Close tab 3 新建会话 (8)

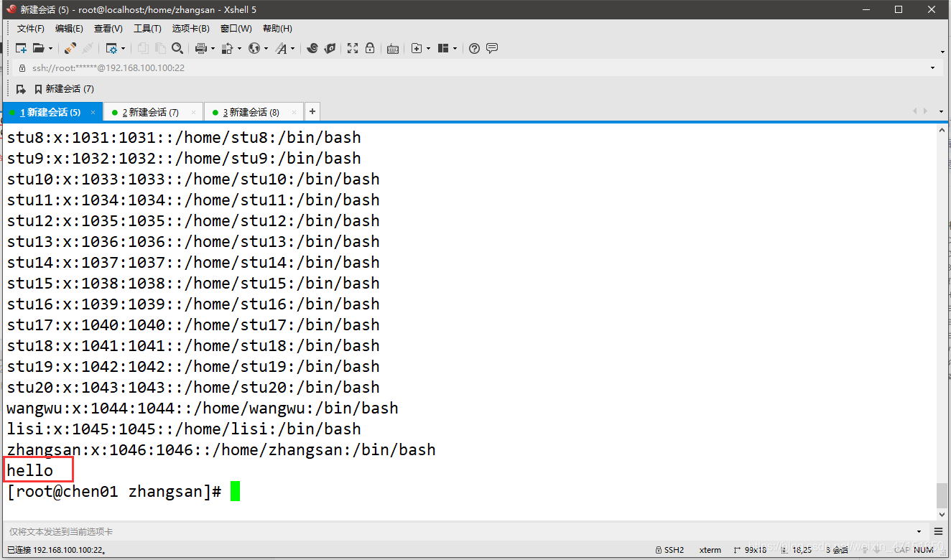294,112
